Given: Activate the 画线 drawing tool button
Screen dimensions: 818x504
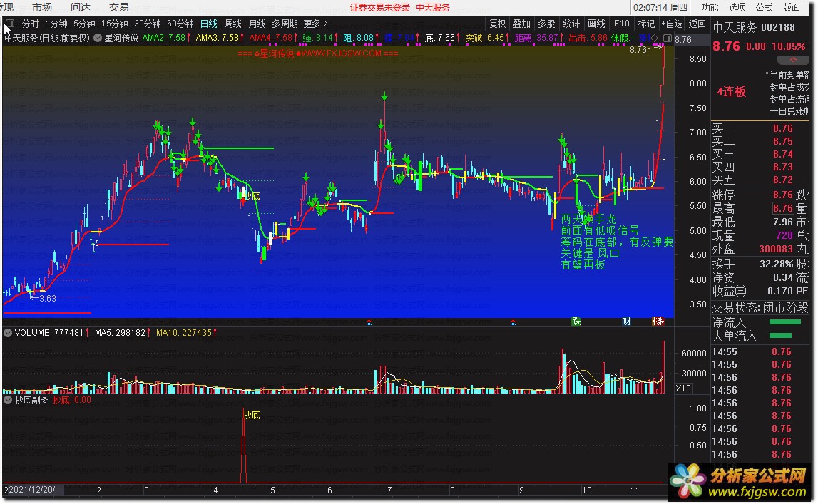Looking at the screenshot, I should point(596,24).
